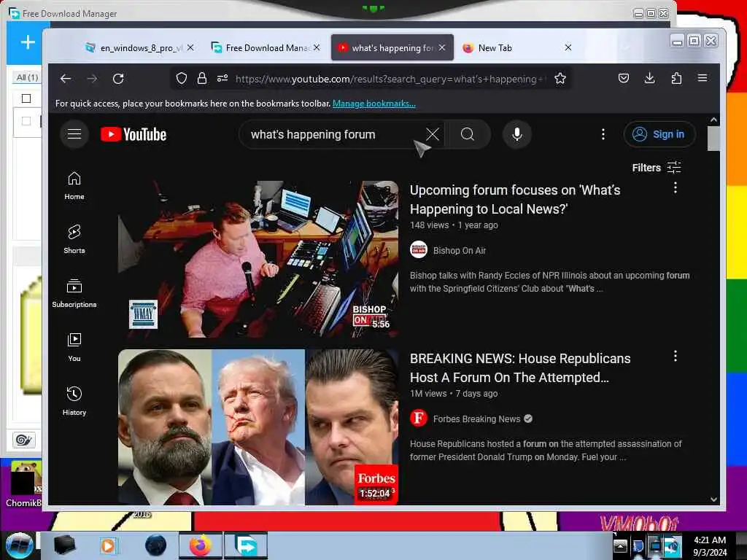
Task: Open the Forbes forum video thumbnail
Action: 258,427
